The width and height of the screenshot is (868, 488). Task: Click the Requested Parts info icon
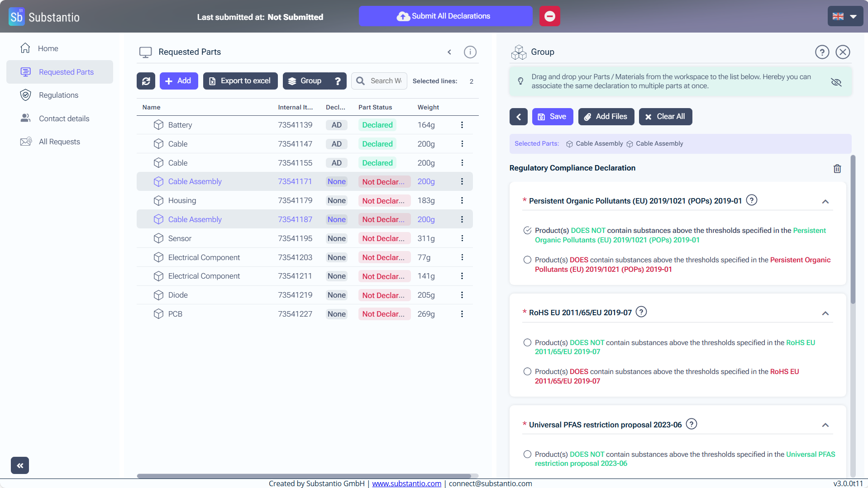[x=470, y=52]
